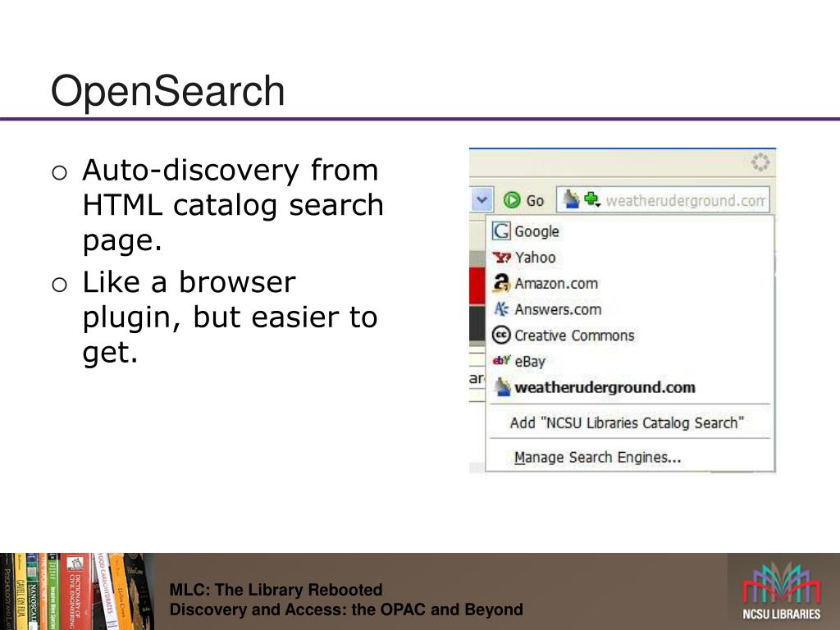The image size is (840, 630).
Task: Click the browser loading throbber icon
Action: point(760,162)
